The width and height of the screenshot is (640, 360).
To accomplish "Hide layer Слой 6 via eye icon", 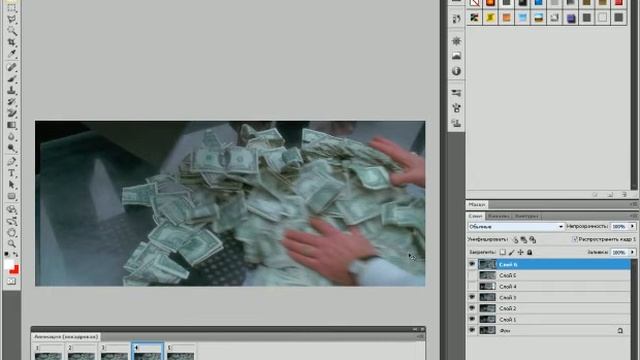I will click(472, 264).
